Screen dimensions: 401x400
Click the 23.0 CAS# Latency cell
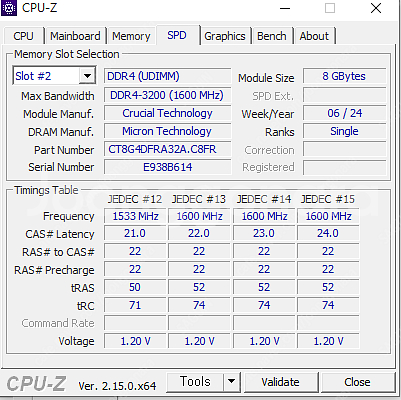(264, 233)
